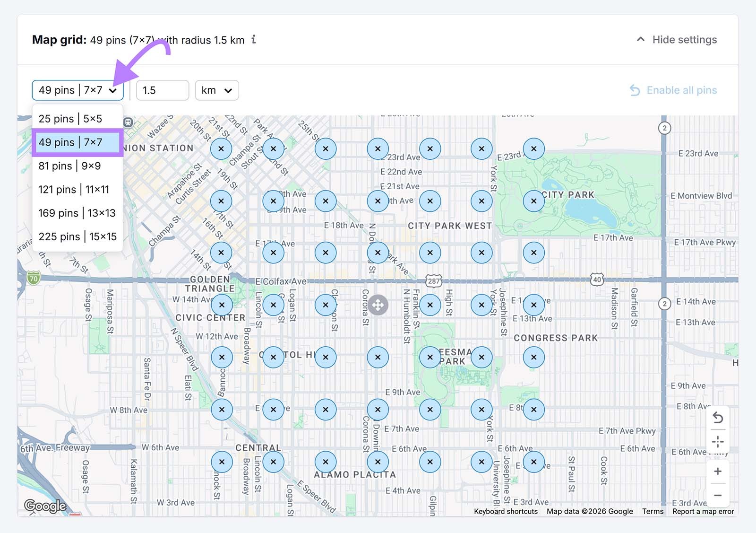Image resolution: width=756 pixels, height=533 pixels.
Task: Click the pin inside City Park
Action: pyautogui.click(x=533, y=201)
